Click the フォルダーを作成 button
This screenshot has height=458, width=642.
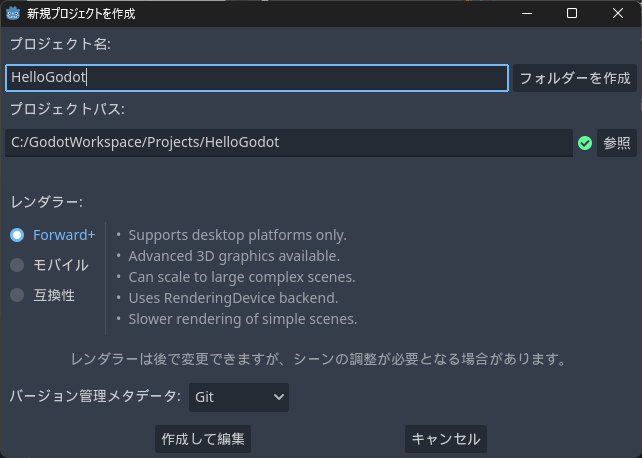tap(574, 78)
